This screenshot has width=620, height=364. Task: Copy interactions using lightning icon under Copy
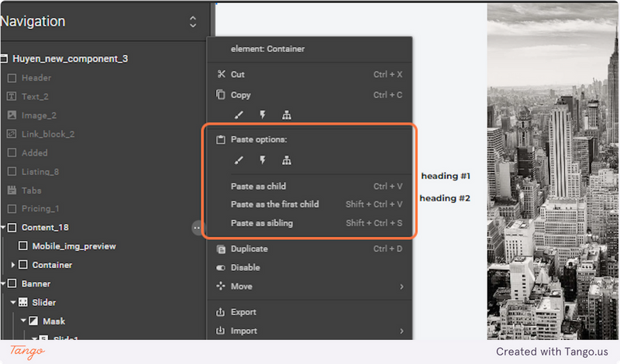(x=263, y=115)
